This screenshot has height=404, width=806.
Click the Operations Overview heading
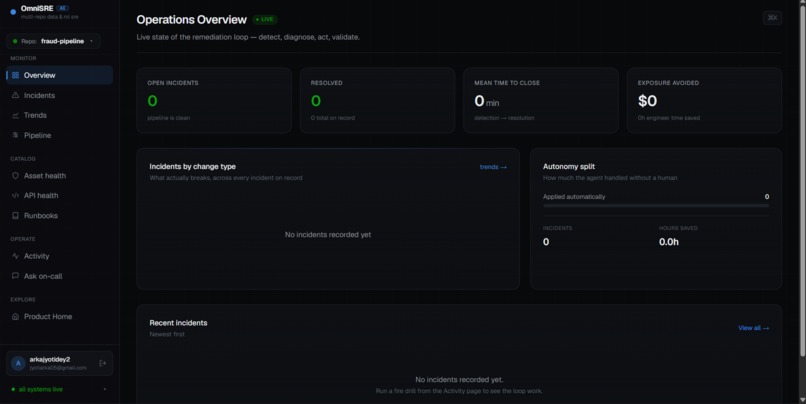(191, 20)
